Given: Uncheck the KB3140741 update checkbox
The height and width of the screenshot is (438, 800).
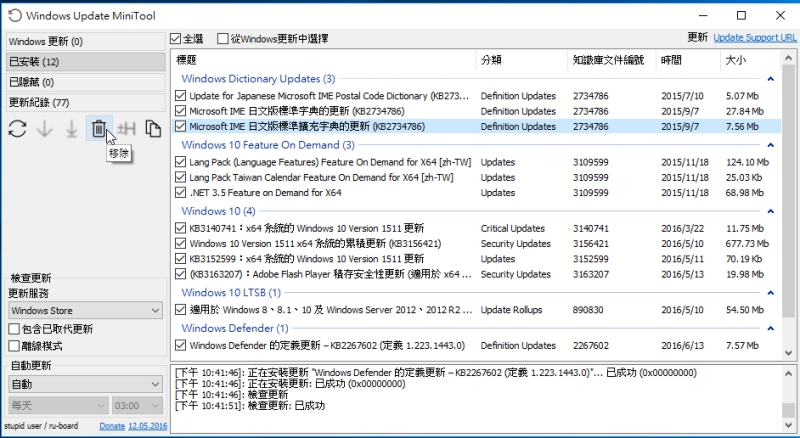Looking at the screenshot, I should 180,228.
